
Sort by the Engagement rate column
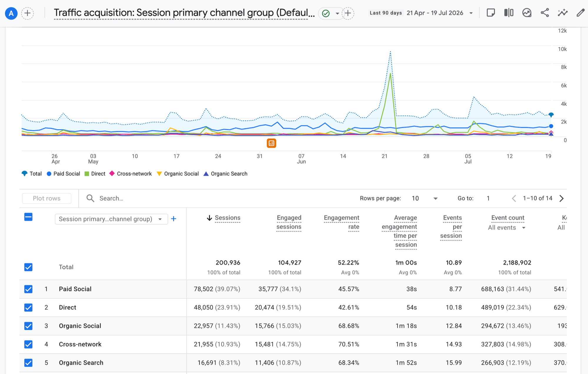point(342,222)
